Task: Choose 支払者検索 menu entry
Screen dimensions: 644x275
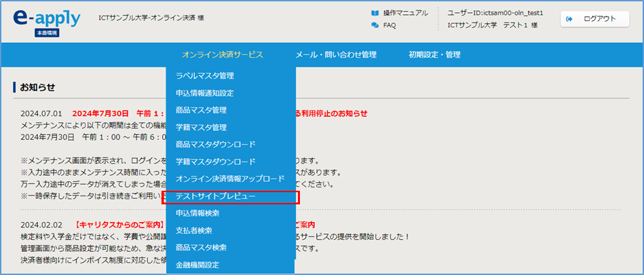Action: tap(193, 230)
